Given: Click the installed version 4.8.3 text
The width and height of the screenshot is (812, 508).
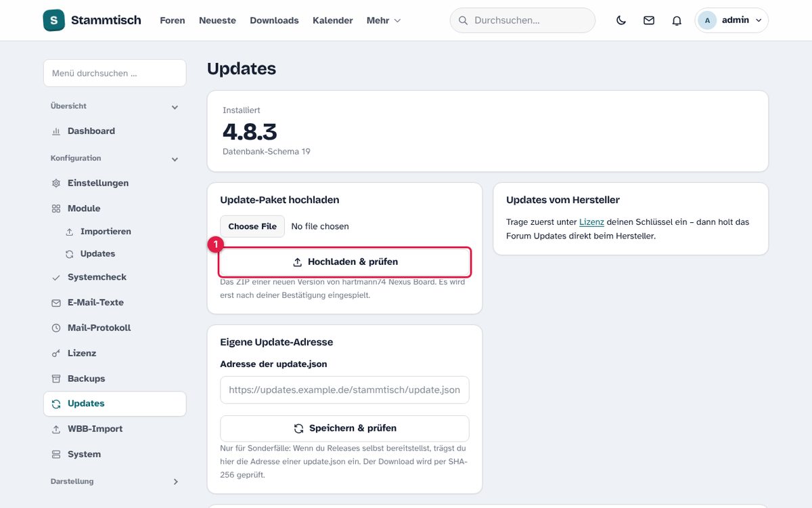Looking at the screenshot, I should (250, 131).
